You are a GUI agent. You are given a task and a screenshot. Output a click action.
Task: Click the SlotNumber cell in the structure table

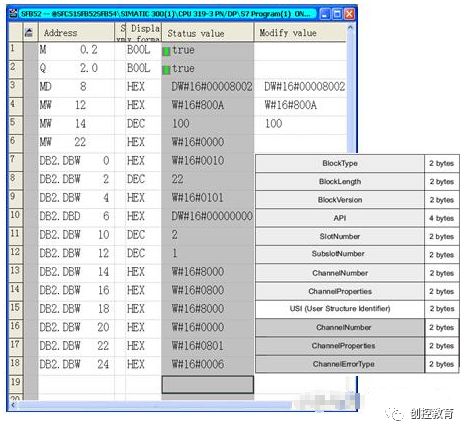click(x=340, y=236)
